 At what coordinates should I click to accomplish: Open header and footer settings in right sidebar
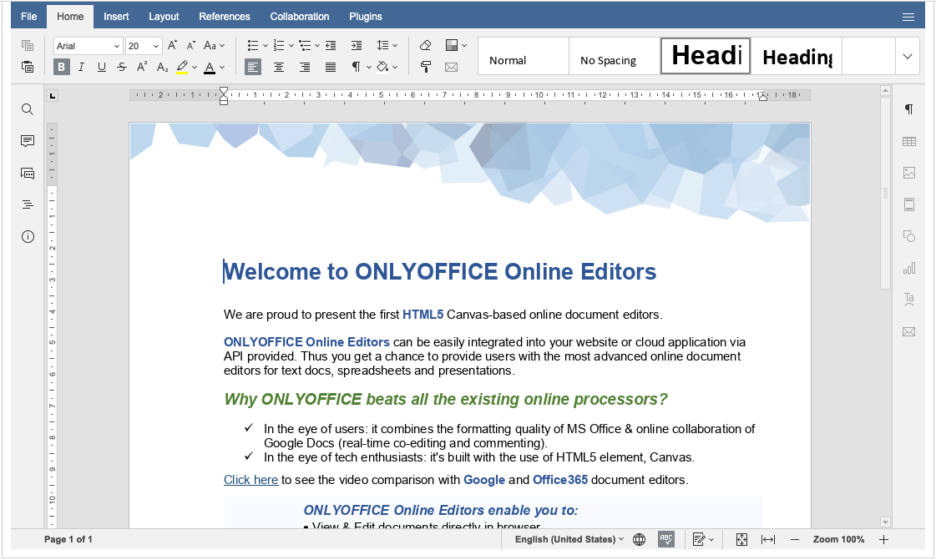pyautogui.click(x=908, y=204)
